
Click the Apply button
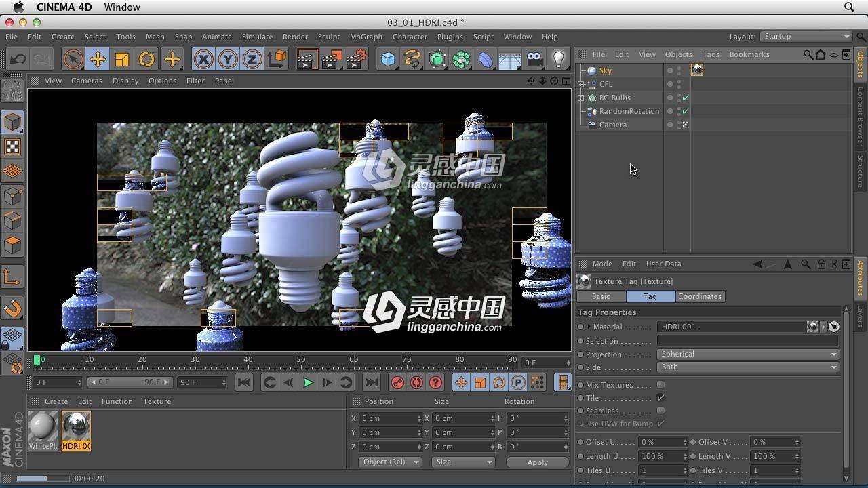[537, 462]
